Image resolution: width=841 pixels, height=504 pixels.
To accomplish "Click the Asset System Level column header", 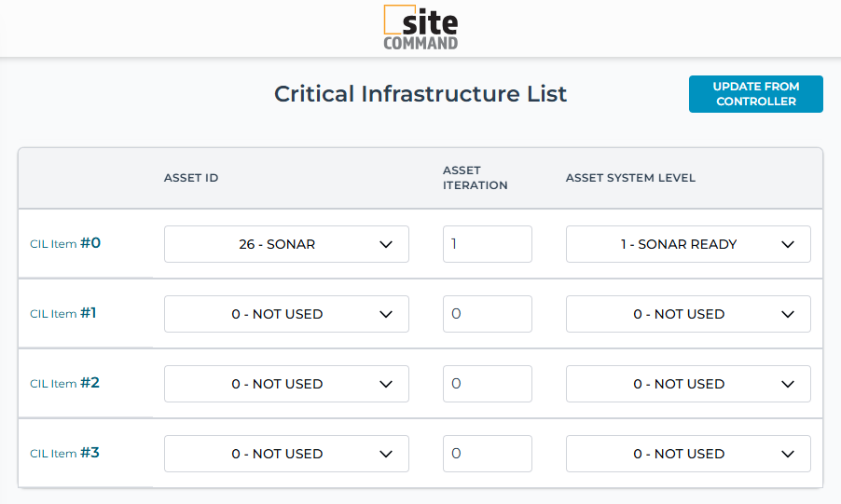I will pyautogui.click(x=630, y=178).
